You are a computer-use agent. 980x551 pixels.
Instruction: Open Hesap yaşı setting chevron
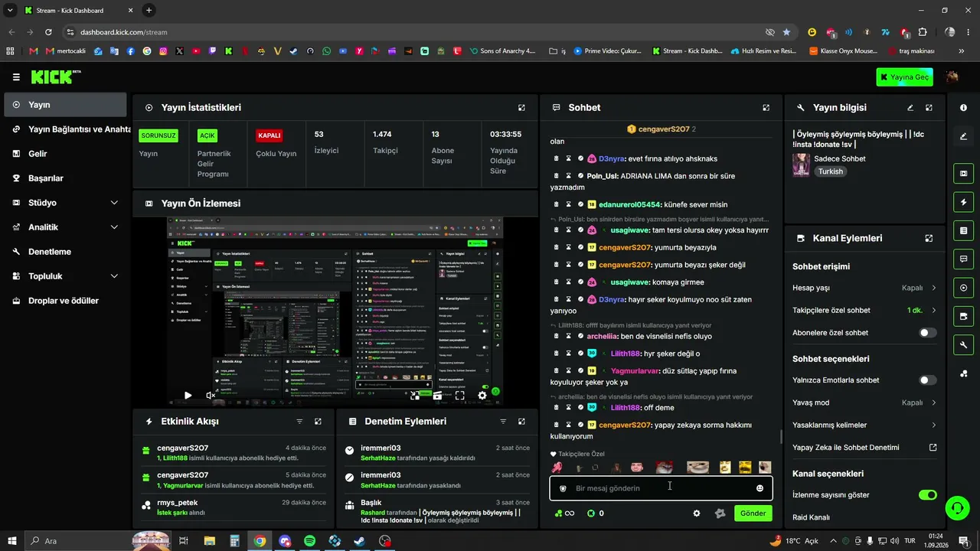933,288
